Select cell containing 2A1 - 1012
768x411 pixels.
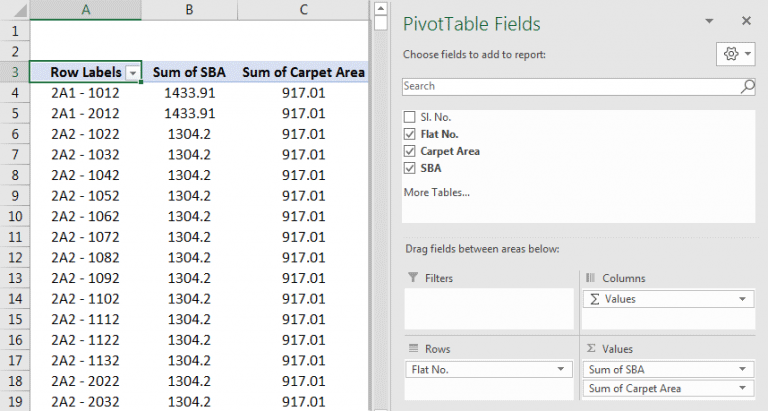click(84, 93)
